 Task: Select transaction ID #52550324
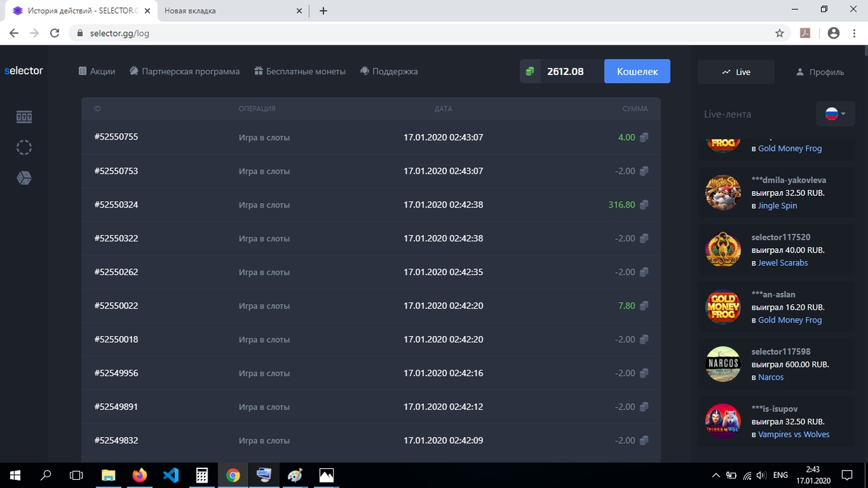point(116,205)
